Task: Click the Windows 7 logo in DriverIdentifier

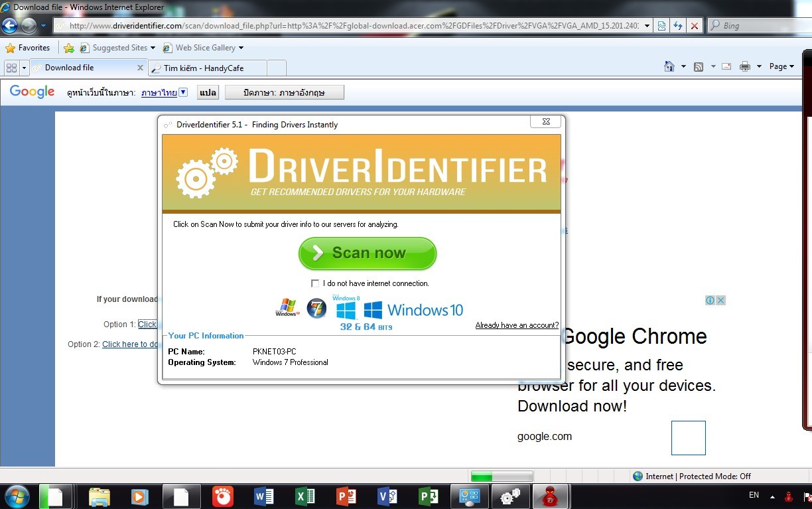Action: pos(316,308)
